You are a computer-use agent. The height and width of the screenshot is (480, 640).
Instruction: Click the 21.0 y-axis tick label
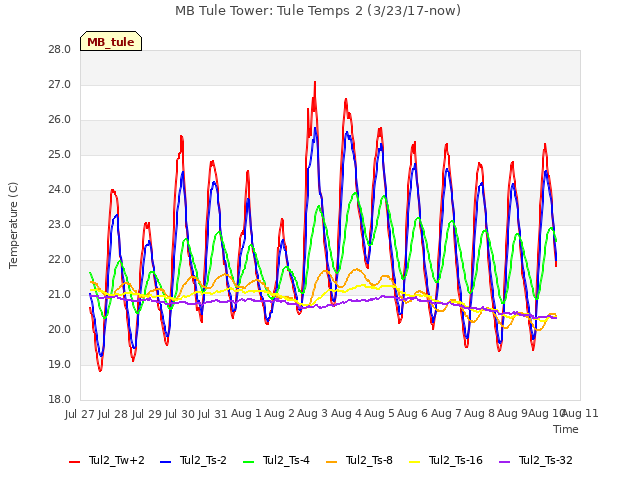60,295
